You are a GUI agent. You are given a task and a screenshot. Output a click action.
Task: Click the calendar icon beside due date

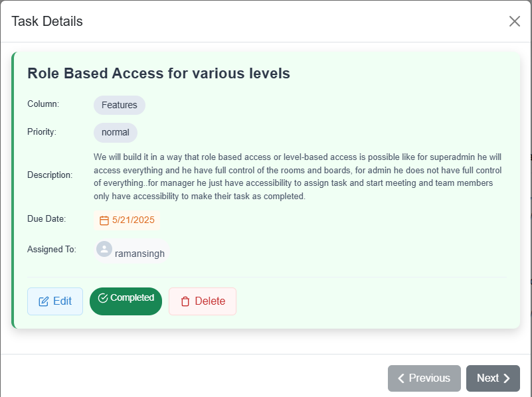click(x=104, y=220)
